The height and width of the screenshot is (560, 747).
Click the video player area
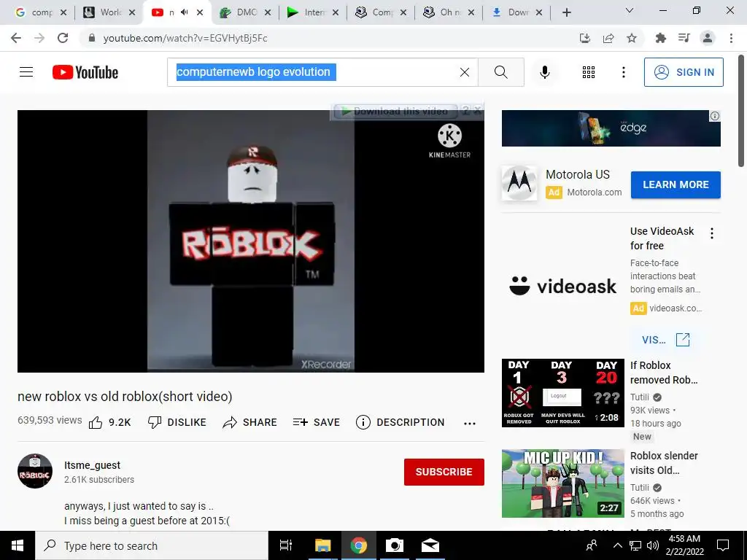[251, 241]
